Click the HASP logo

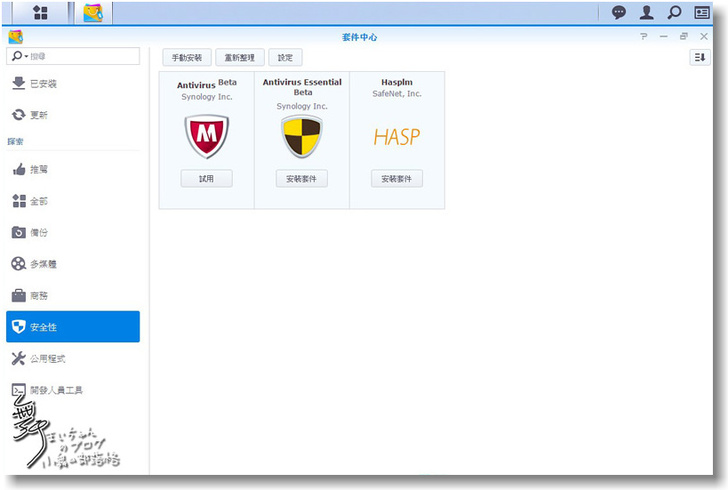[x=396, y=137]
